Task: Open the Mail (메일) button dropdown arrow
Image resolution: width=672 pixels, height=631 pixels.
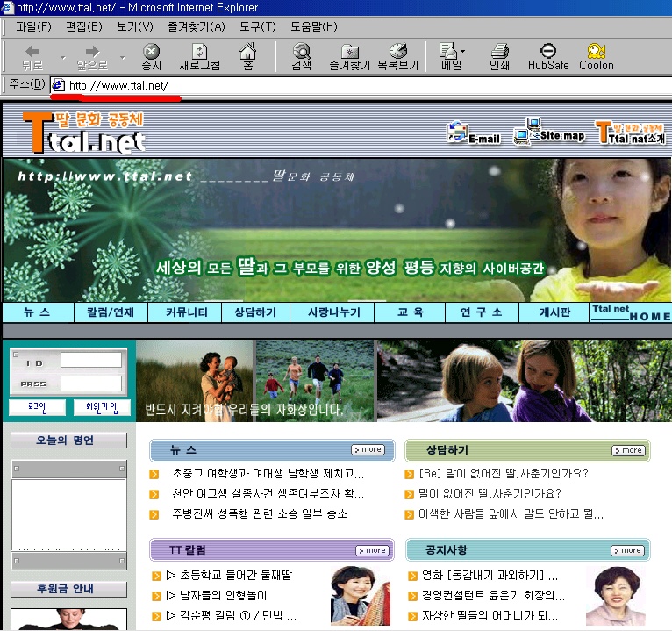Action: pyautogui.click(x=462, y=52)
